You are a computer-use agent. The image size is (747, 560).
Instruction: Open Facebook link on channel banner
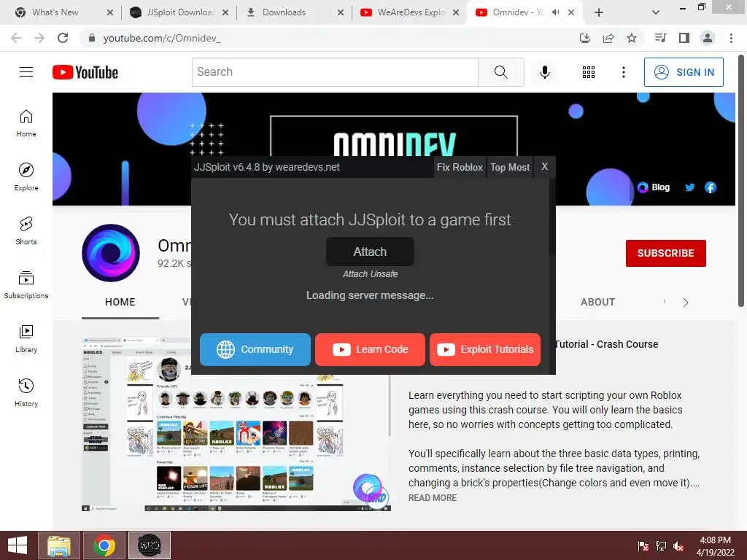[711, 187]
